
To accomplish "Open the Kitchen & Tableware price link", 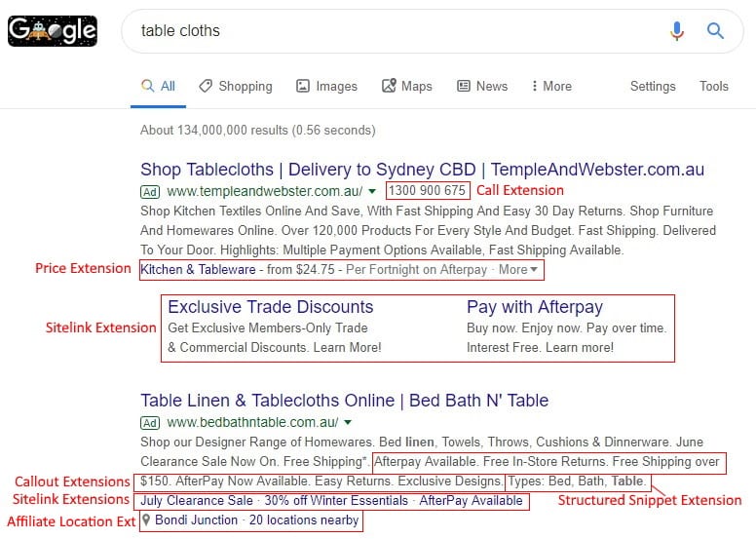I will tap(198, 269).
